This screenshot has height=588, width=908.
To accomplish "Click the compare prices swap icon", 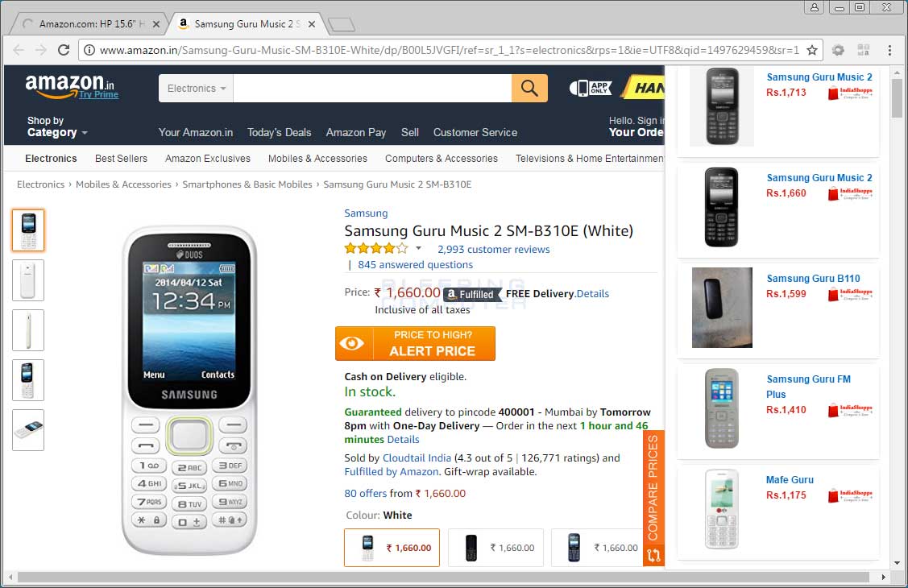I will (x=653, y=556).
